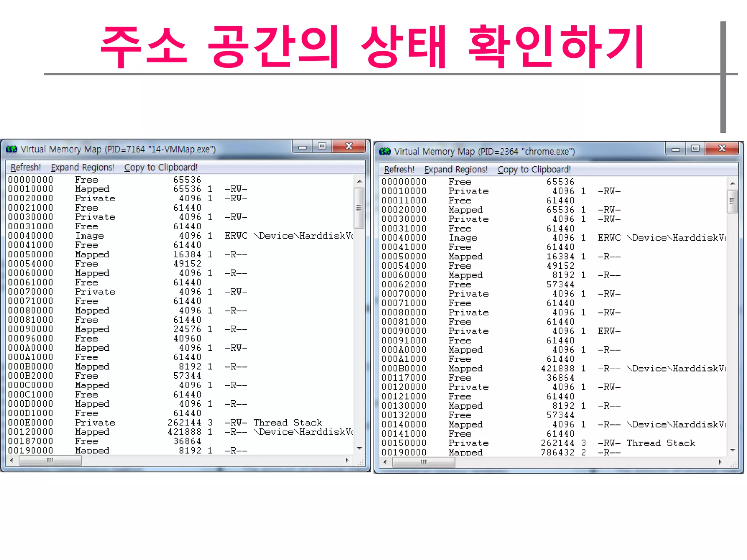747x560 pixels.
Task: Click 14-VMMap.exe window title text
Action: point(118,149)
